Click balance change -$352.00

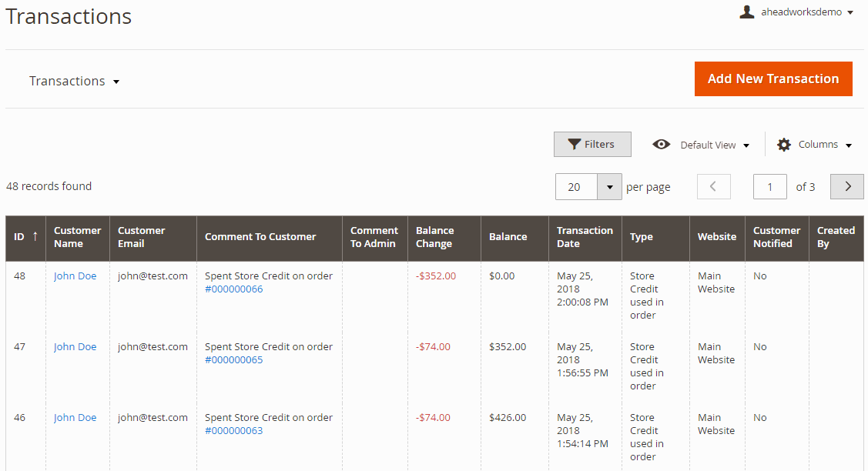click(x=436, y=276)
